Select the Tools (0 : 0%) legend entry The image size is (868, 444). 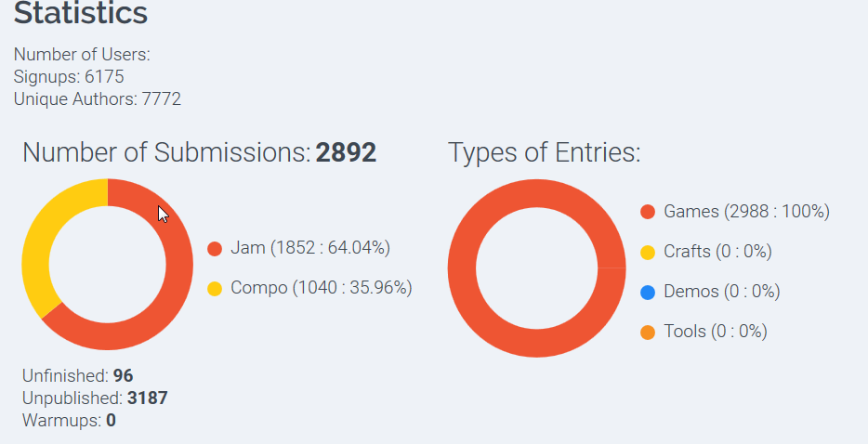coord(716,331)
